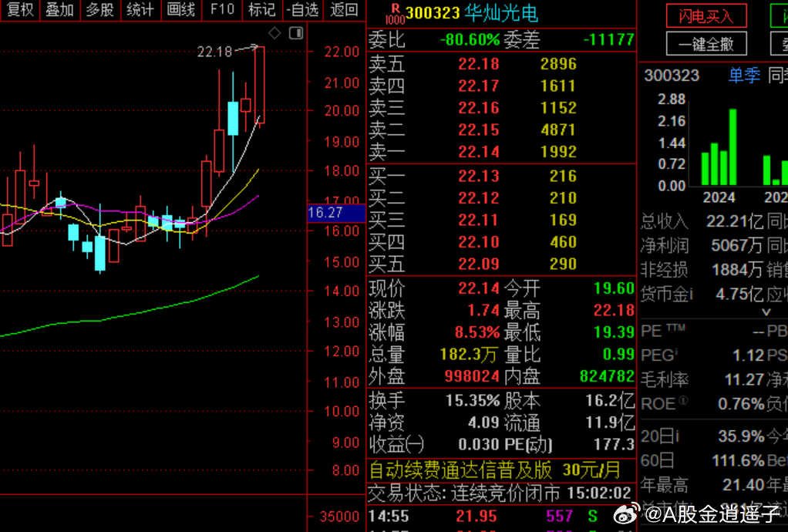
Task: Open the 自动续费通达信普及版 promotion link
Action: point(495,470)
